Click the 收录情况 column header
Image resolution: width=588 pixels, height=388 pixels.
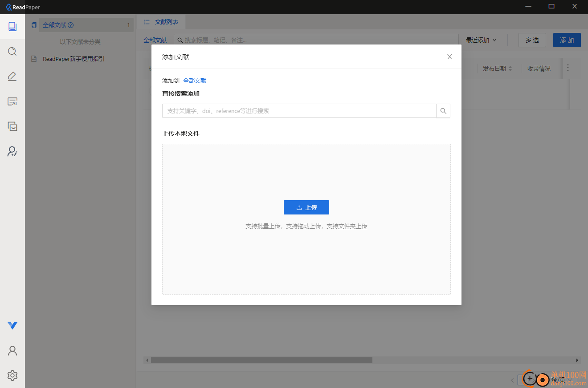click(x=539, y=69)
